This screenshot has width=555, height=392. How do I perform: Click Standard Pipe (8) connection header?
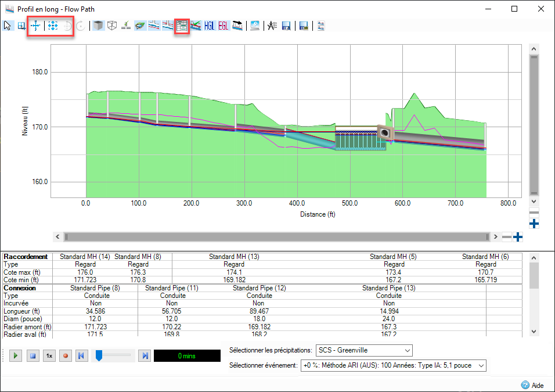tap(95, 288)
